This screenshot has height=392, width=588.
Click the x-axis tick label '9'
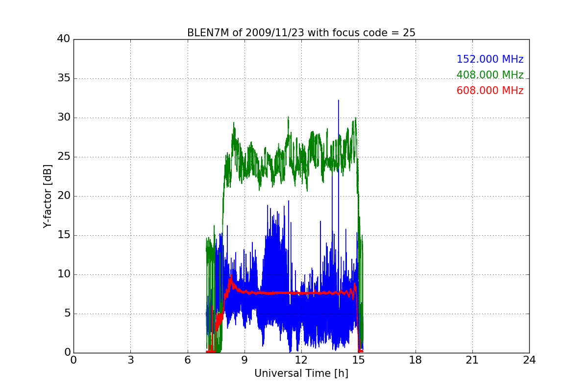click(245, 360)
